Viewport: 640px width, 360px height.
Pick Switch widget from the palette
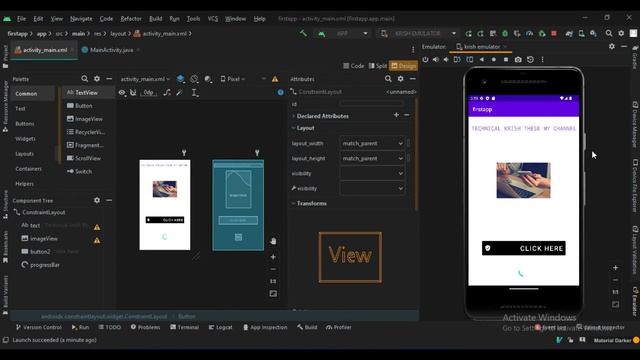coord(80,171)
